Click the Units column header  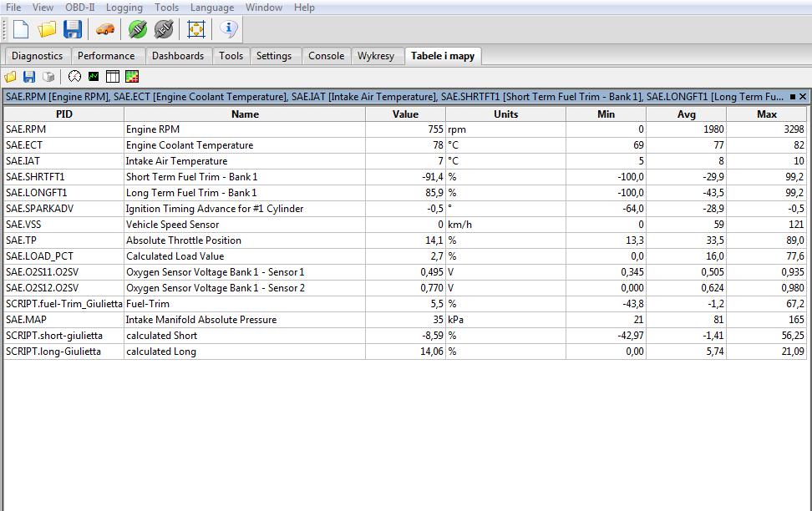[506, 114]
